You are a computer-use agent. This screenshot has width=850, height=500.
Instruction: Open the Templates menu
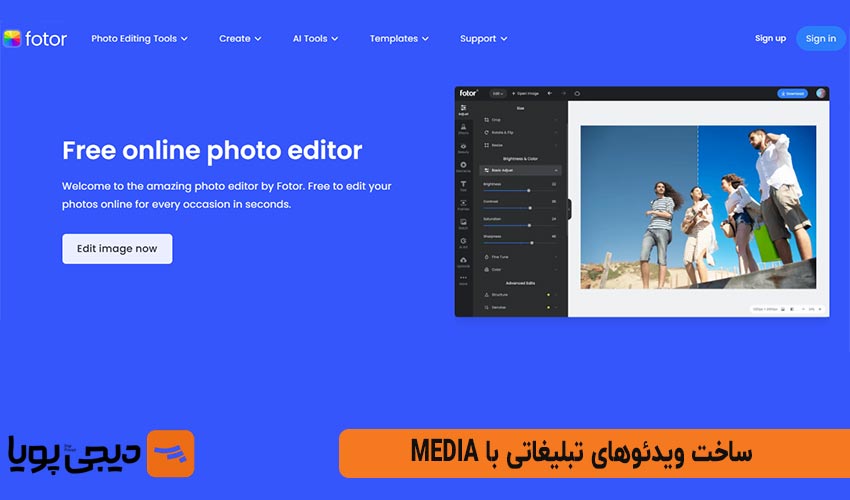[399, 39]
